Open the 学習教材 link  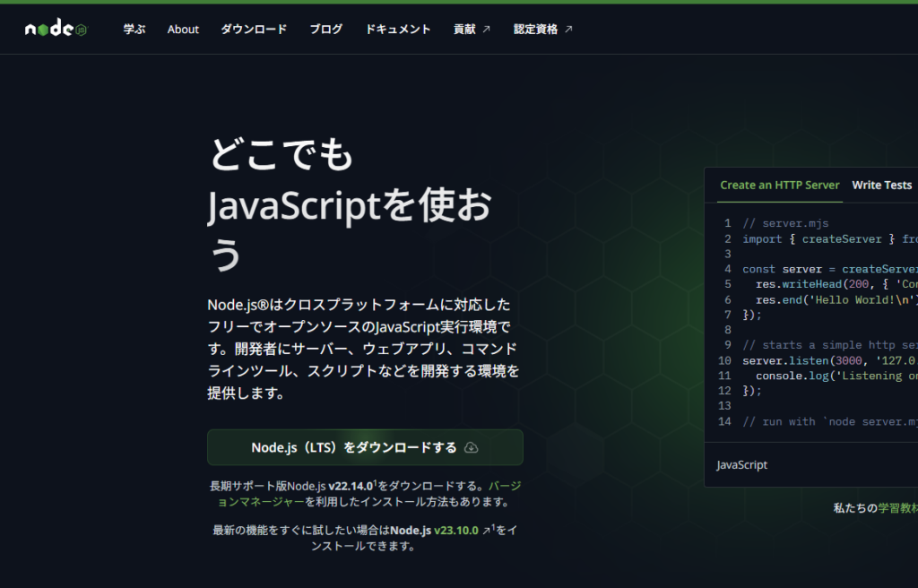897,507
